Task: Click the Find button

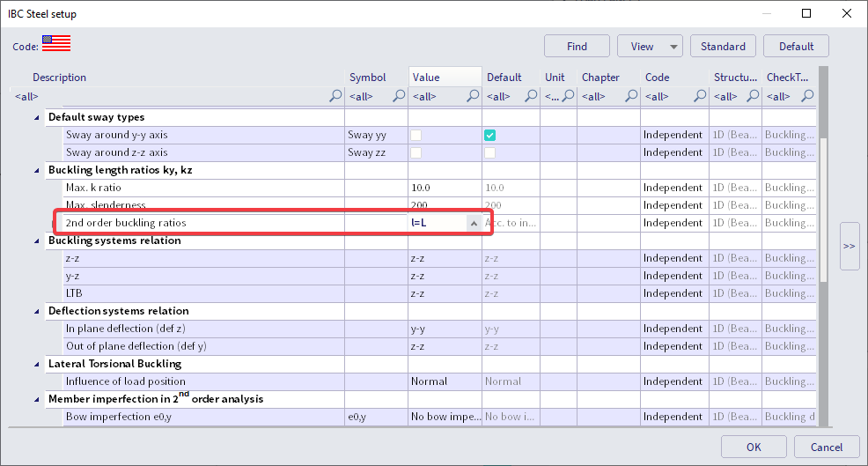Action: click(577, 46)
